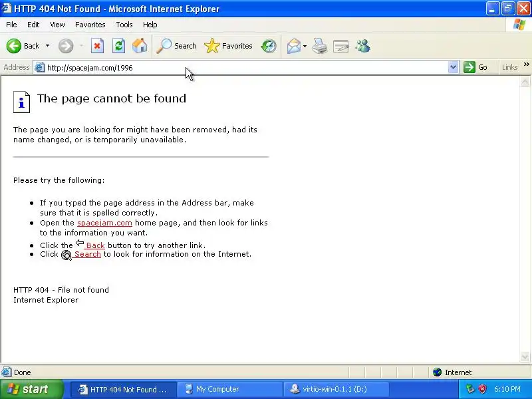The height and width of the screenshot is (399, 532).
Task: Click the "Internet Explorer" footer text
Action: 46,300
